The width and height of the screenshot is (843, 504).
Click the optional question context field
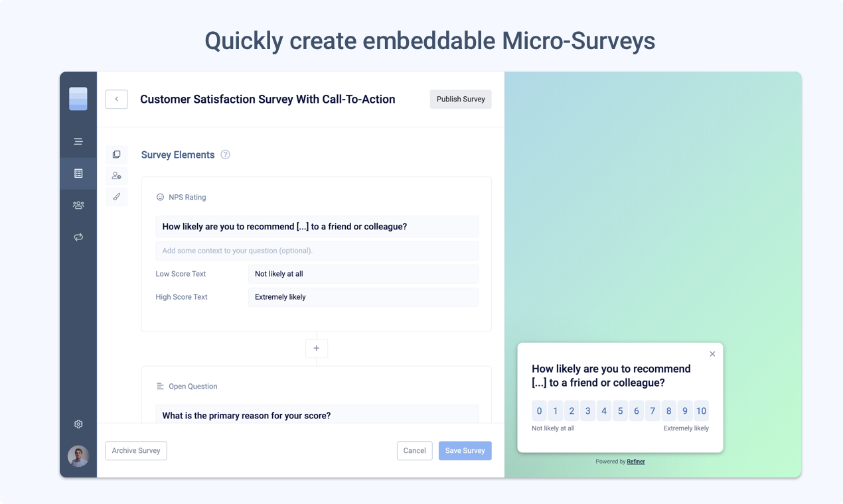click(x=317, y=251)
